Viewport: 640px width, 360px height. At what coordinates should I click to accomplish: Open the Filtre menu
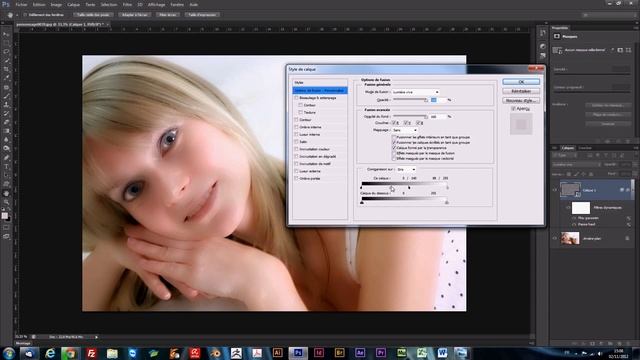pos(127,4)
